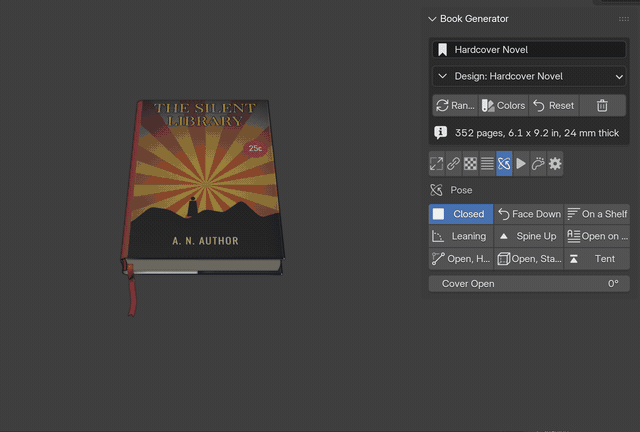Switch to the text lines tab icon
The width and height of the screenshot is (640, 432).
point(487,164)
